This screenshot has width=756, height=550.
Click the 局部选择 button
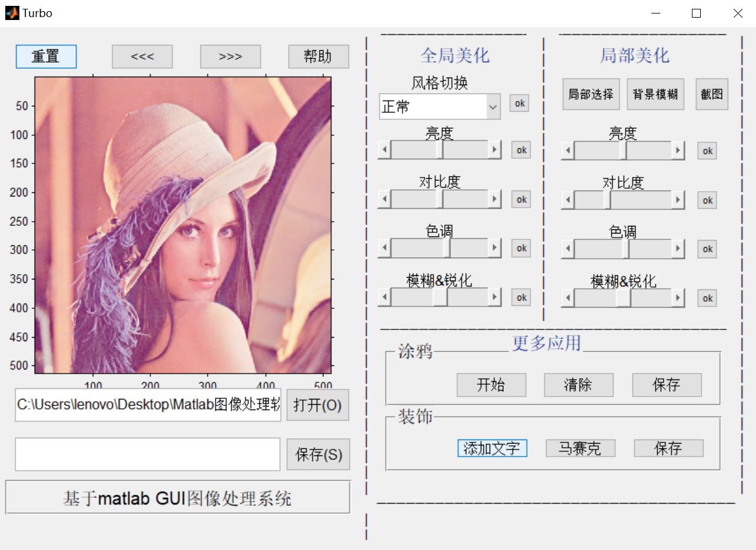(x=591, y=94)
